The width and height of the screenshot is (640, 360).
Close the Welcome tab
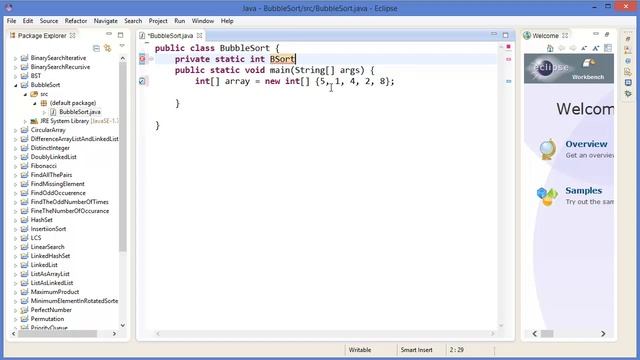(x=565, y=36)
